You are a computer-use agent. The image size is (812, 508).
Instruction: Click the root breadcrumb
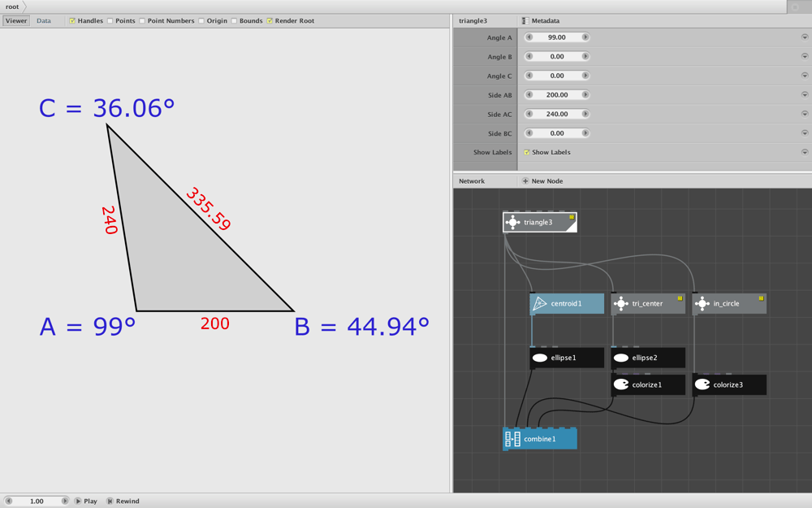[12, 7]
